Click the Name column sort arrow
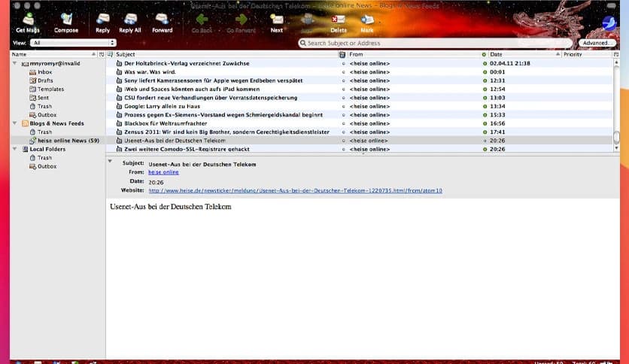The height and width of the screenshot is (364, 629). point(93,54)
